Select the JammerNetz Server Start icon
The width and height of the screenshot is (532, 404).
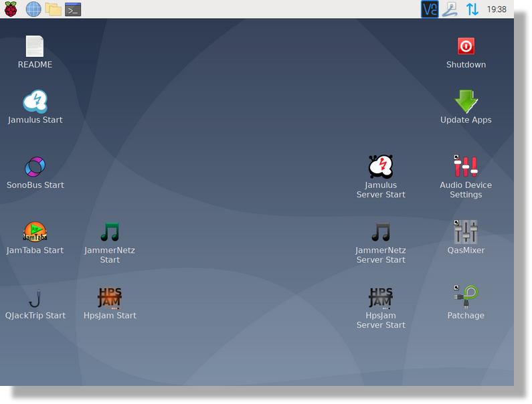(381, 231)
